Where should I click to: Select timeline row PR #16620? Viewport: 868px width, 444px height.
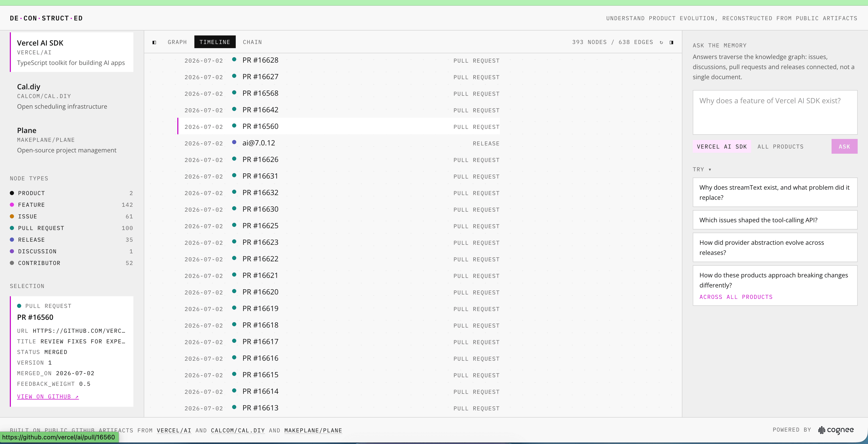click(x=339, y=292)
